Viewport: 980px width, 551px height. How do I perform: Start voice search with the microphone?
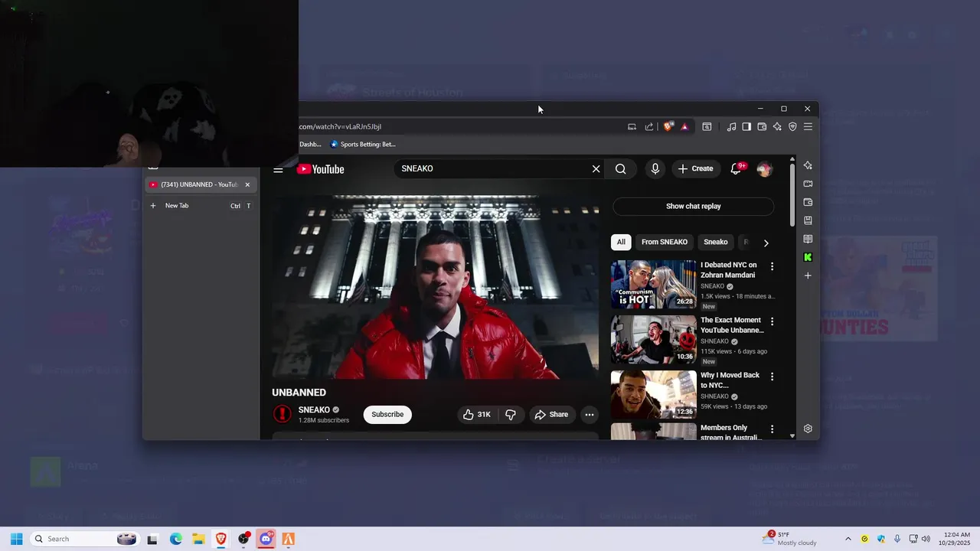pos(655,168)
